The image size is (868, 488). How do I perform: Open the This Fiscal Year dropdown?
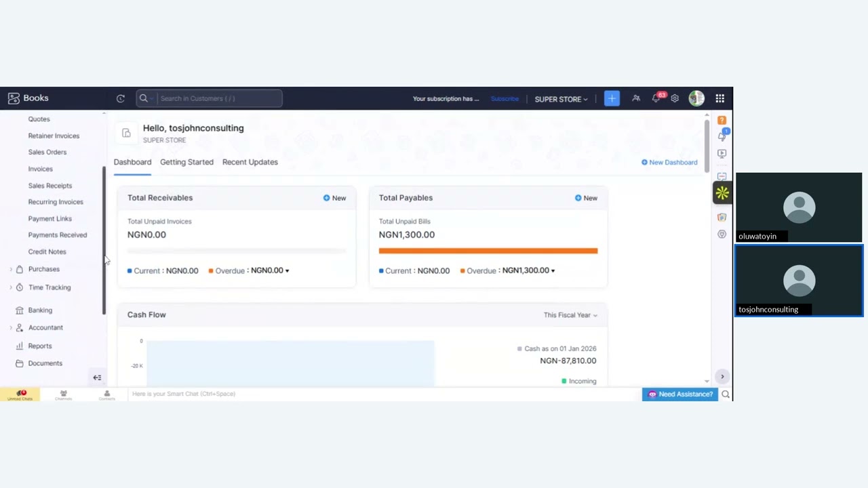pos(570,315)
